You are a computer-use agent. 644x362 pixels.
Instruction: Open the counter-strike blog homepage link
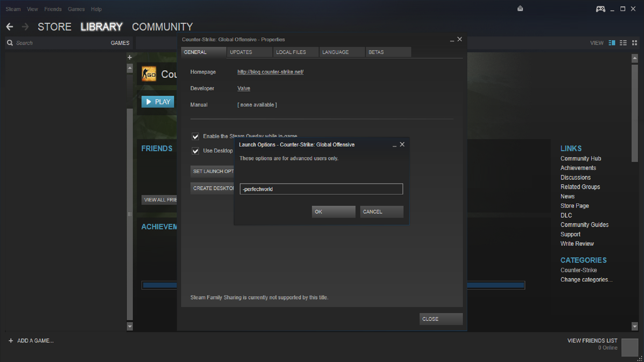click(x=270, y=72)
